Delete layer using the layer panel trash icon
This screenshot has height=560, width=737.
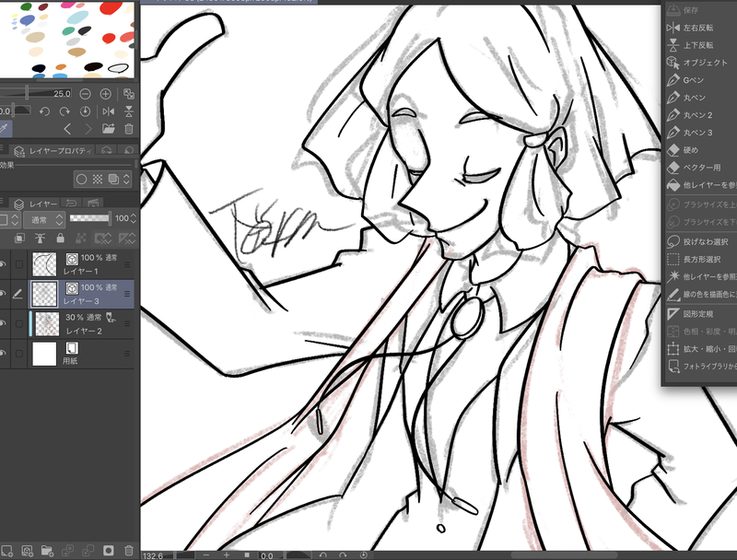129,550
